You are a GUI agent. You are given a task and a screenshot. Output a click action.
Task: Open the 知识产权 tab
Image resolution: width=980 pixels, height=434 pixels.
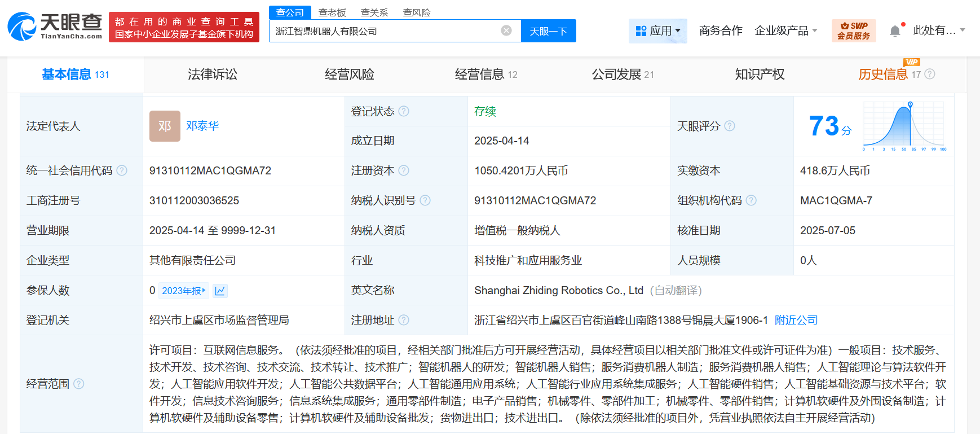[x=760, y=74]
